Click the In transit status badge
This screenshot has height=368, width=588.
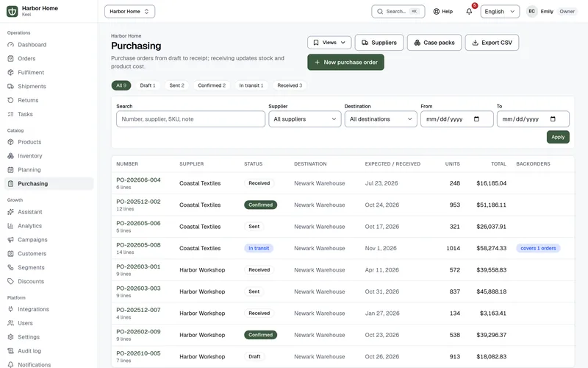pyautogui.click(x=259, y=248)
